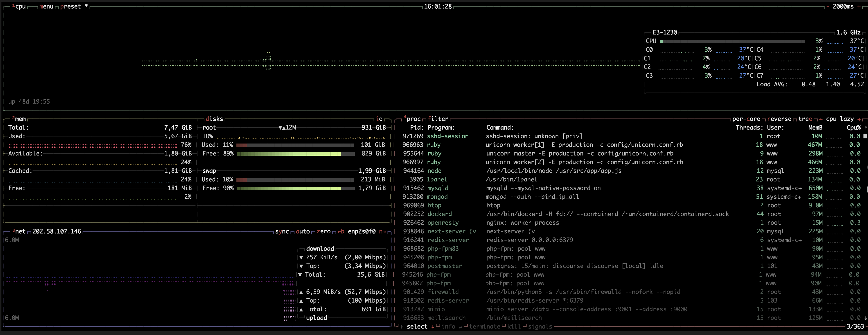Screen dimensions: 868x335
Task: Toggle tree view in proc panel
Action: pos(805,119)
